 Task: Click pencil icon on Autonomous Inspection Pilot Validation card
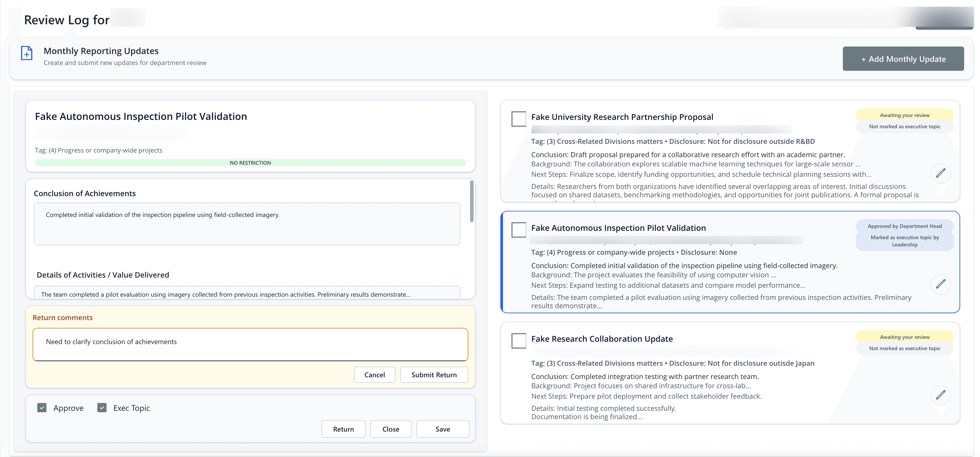940,284
